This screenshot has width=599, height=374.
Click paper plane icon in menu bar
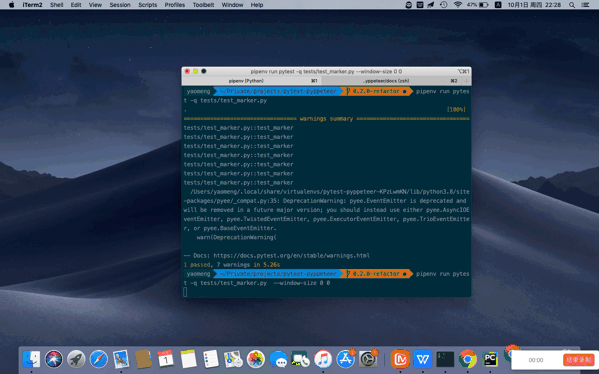[x=431, y=5]
